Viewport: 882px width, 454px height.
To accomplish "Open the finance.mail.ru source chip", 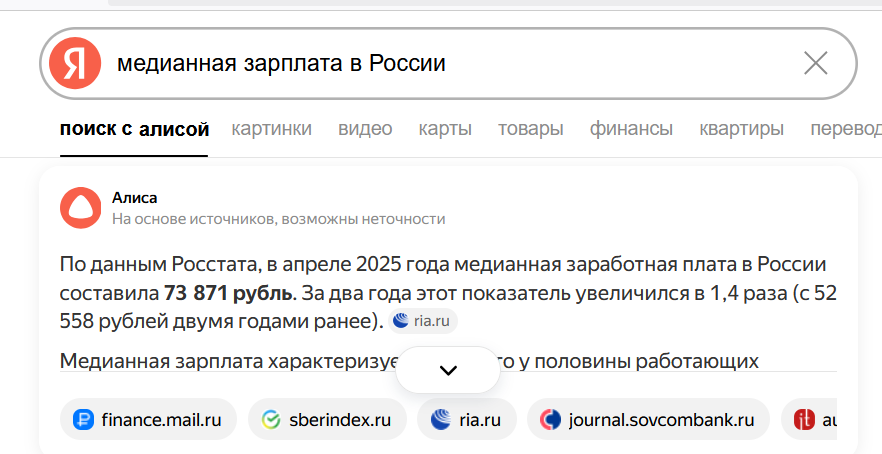I will 148,420.
